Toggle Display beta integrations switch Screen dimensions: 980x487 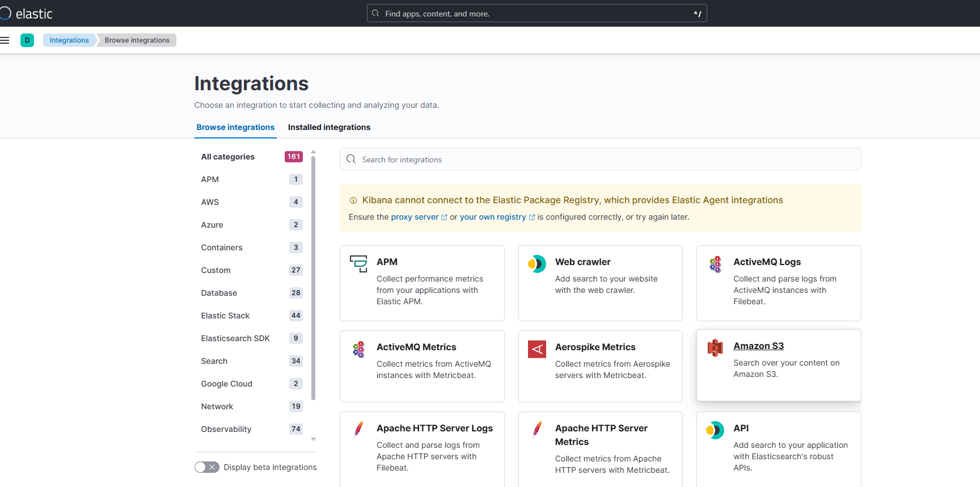207,467
